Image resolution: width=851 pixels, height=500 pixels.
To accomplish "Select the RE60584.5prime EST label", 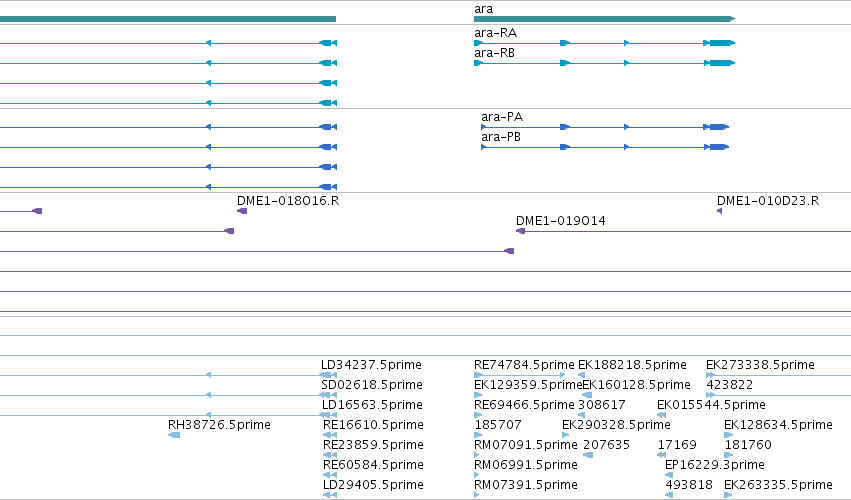I will click(373, 465).
